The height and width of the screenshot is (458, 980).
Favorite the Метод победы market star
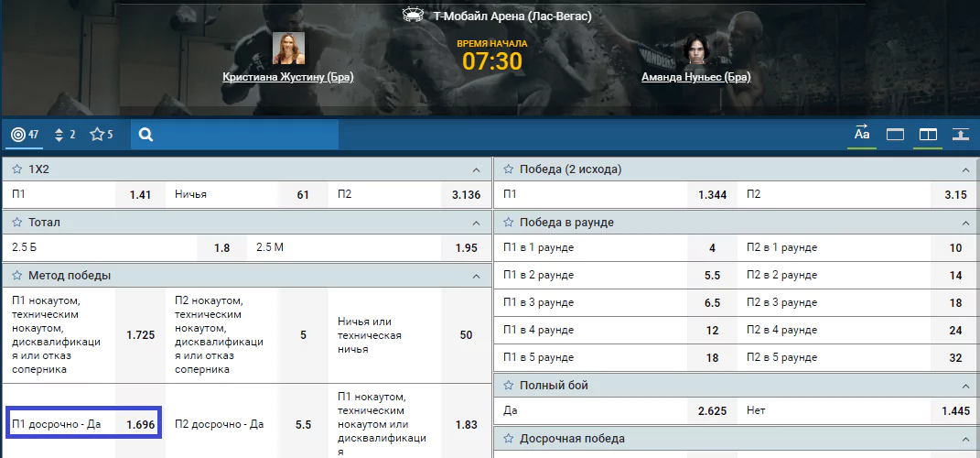click(x=17, y=276)
